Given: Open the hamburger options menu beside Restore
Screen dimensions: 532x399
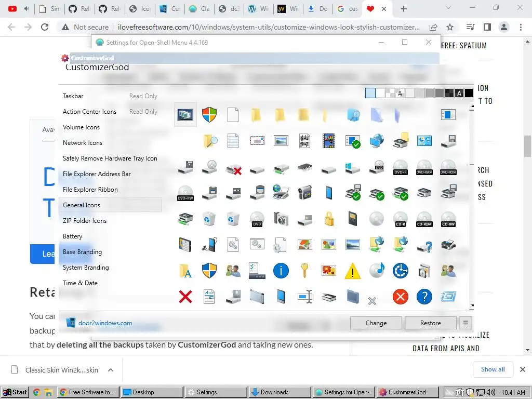Looking at the screenshot, I should pos(465,323).
